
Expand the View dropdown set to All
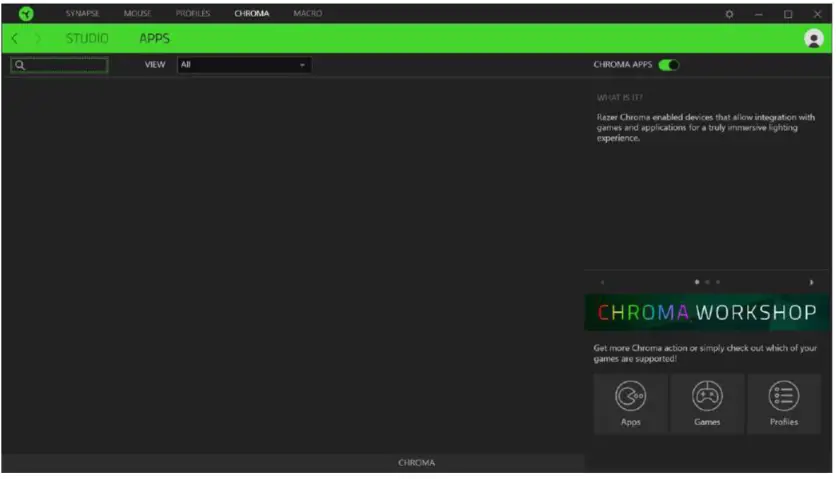(x=244, y=65)
